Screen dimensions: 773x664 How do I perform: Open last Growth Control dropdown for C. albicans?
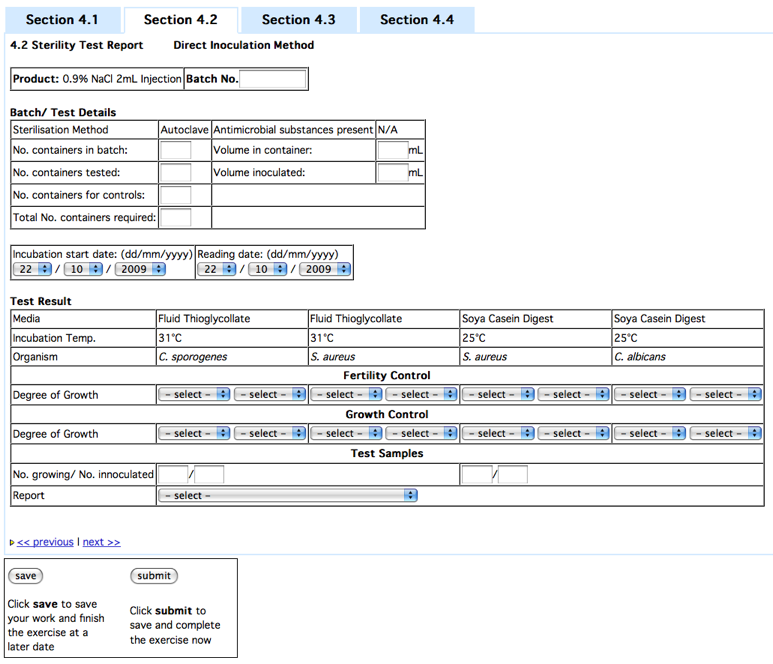[726, 434]
